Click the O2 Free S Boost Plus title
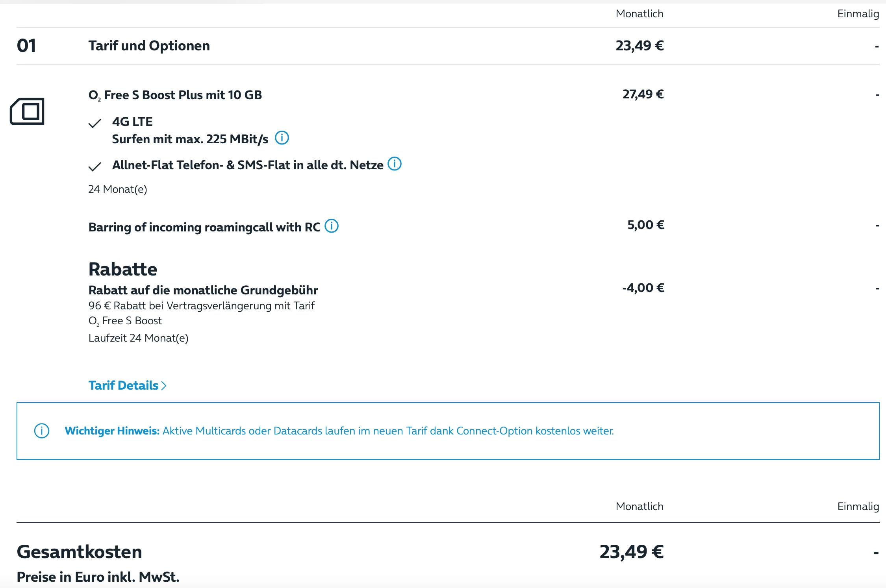The height and width of the screenshot is (588, 886). (x=175, y=95)
